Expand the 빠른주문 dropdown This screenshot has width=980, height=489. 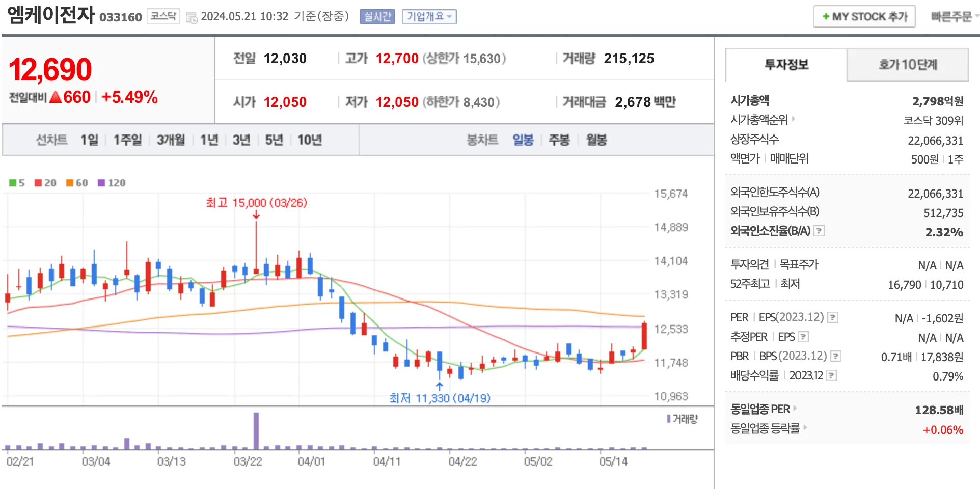point(955,17)
